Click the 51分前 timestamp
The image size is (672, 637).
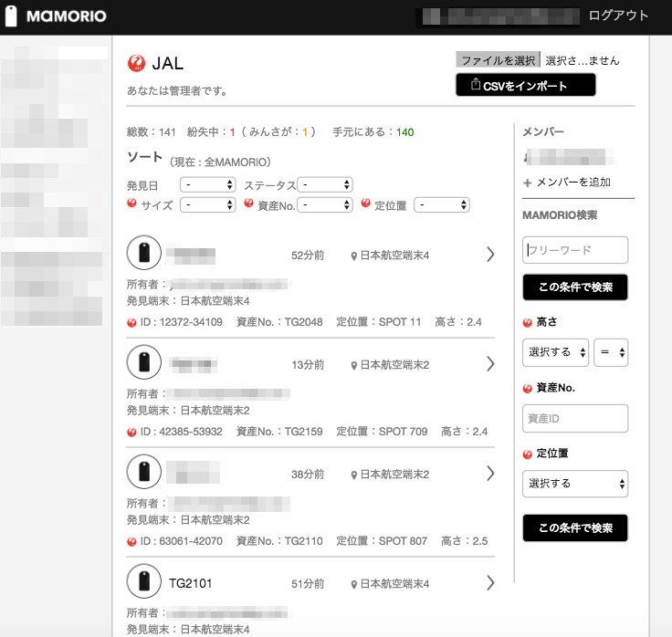308,584
